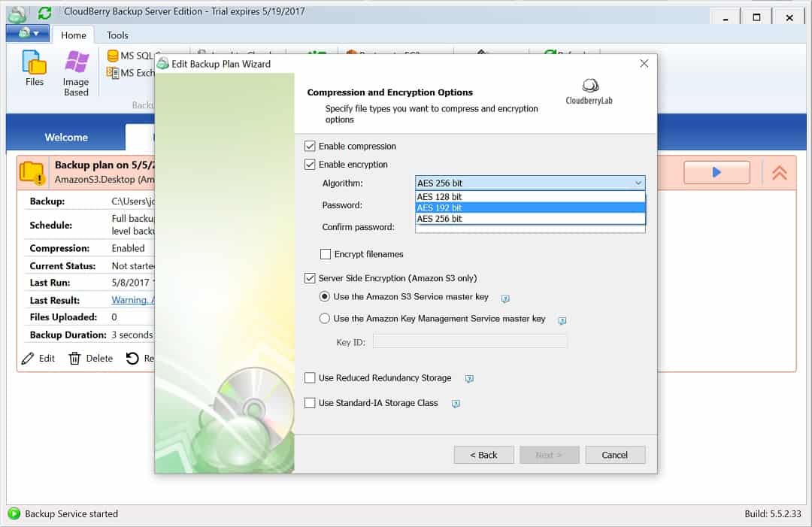
Task: Click the green Backup Service status icon
Action: 14,513
